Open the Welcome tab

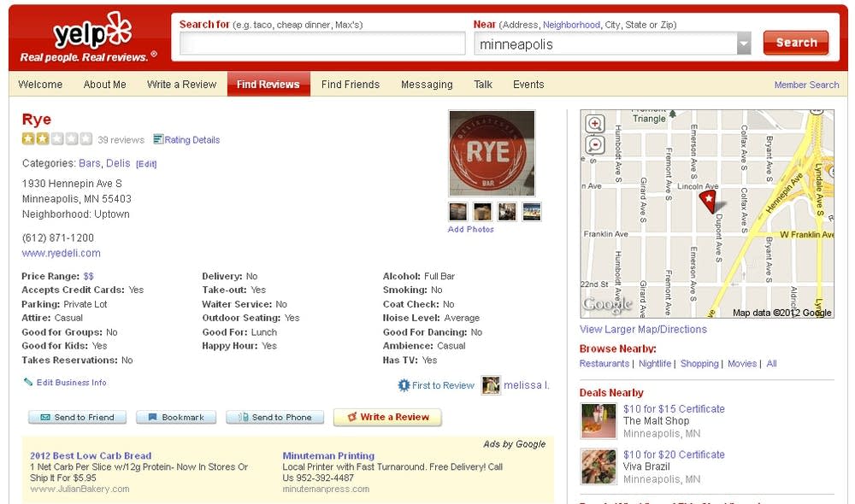point(40,85)
